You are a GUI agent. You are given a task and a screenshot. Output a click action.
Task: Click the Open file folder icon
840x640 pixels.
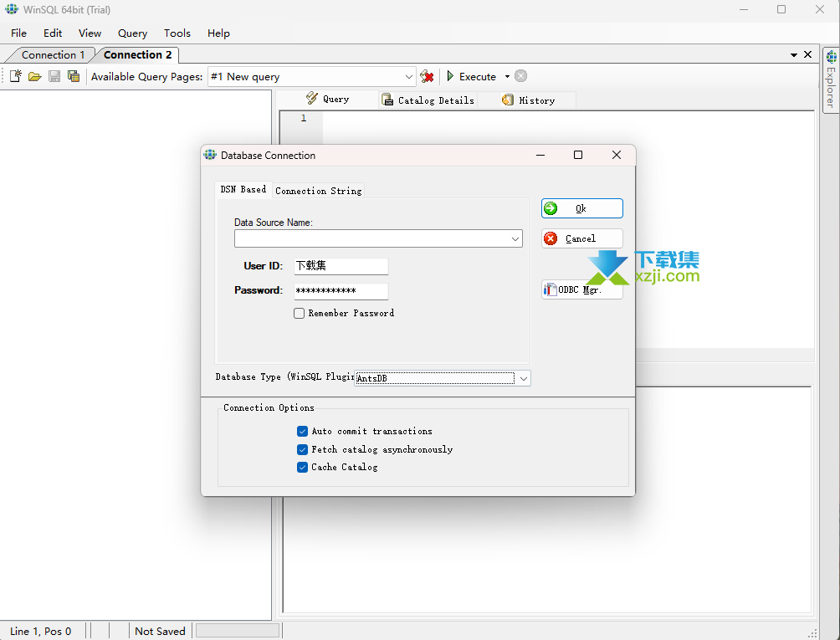click(35, 77)
